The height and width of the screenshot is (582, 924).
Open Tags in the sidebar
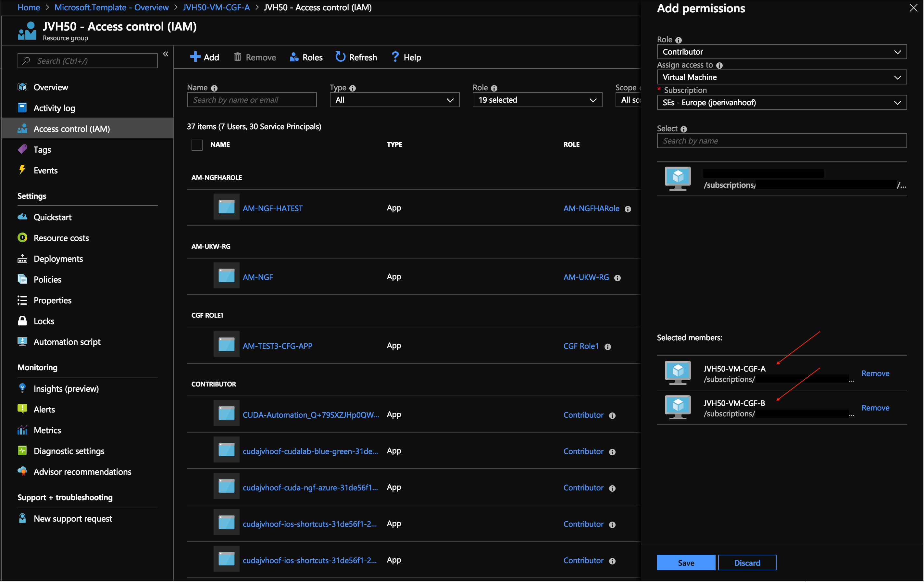point(42,149)
